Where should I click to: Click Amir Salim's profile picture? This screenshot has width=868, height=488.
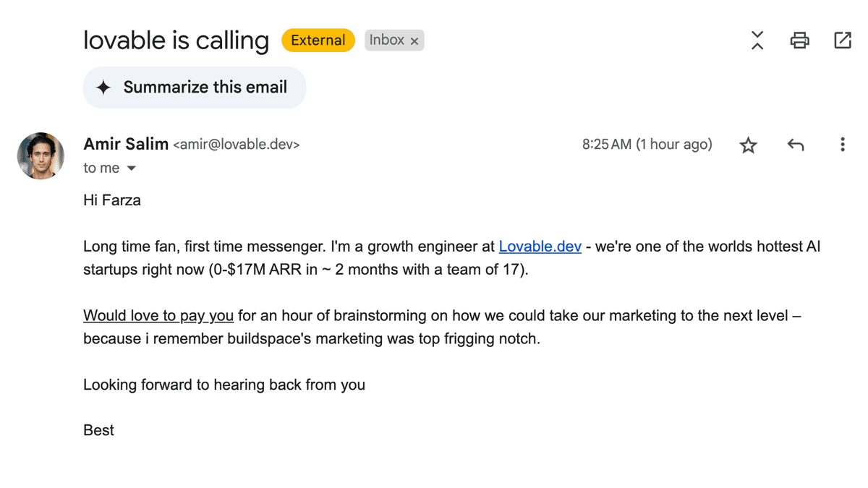point(41,155)
